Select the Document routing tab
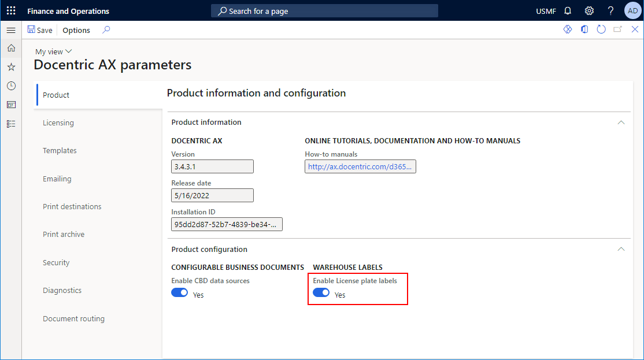Screen dimensions: 644x360 99,318
